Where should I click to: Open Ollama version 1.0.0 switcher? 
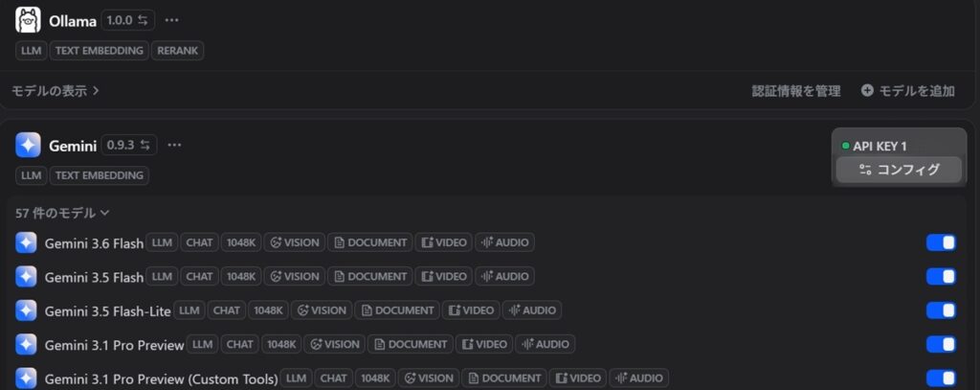(x=127, y=20)
